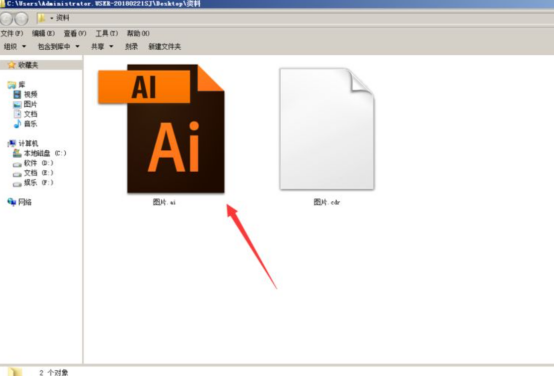
Task: Click the 图片.ai file name label
Action: [164, 202]
